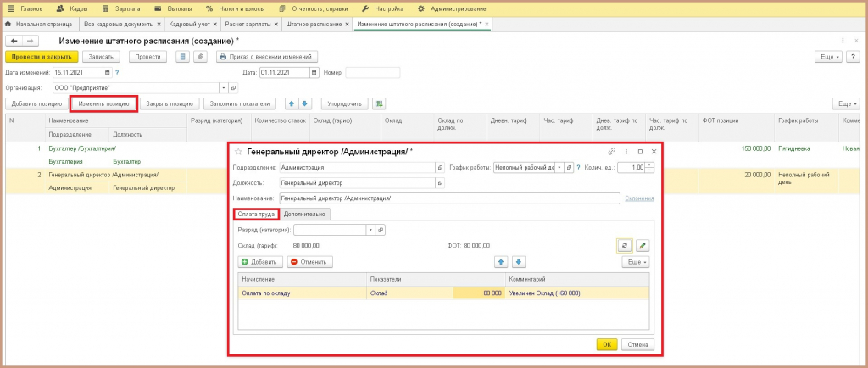Open Разряд (категория) record via open icon
Screen dimensions: 868x368
coord(380,230)
